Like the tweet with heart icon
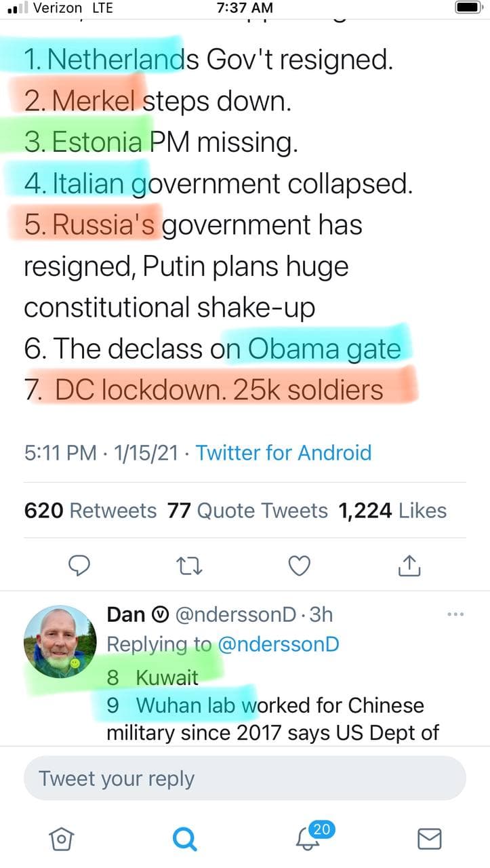490x868 pixels. point(300,565)
